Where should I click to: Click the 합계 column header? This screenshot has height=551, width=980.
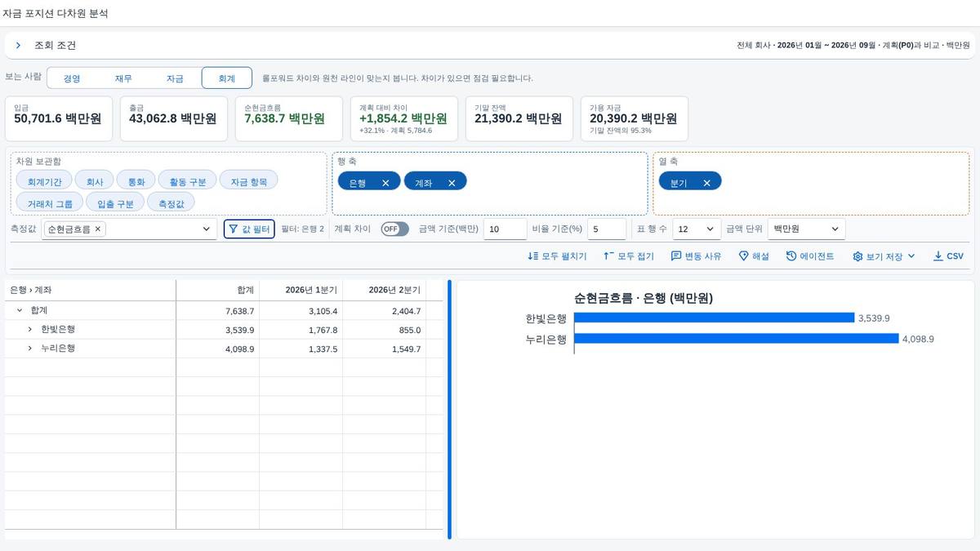218,290
